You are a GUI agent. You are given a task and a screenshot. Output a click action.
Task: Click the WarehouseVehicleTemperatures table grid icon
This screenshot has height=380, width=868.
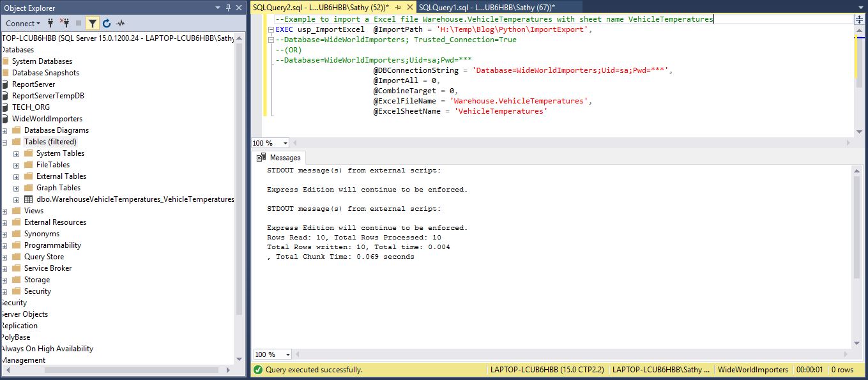pos(28,199)
